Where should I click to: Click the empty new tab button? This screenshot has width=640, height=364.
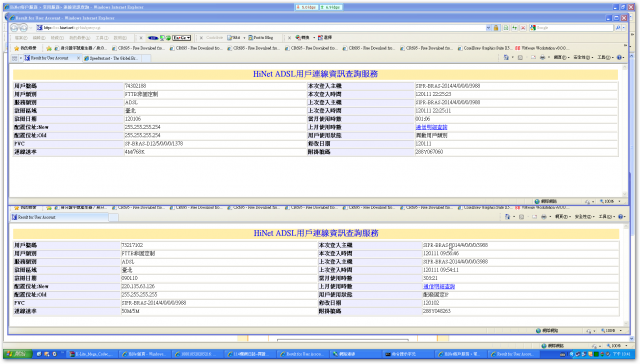[146, 58]
